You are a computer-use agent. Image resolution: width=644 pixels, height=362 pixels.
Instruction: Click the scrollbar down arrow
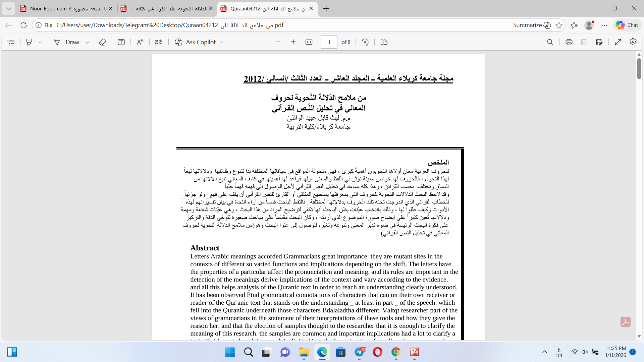tap(639, 336)
